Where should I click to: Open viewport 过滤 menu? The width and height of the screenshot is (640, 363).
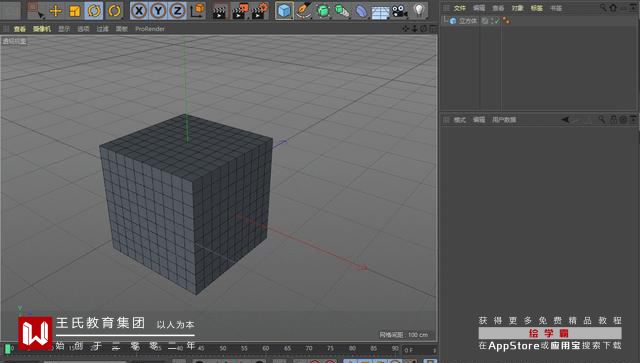click(x=102, y=29)
